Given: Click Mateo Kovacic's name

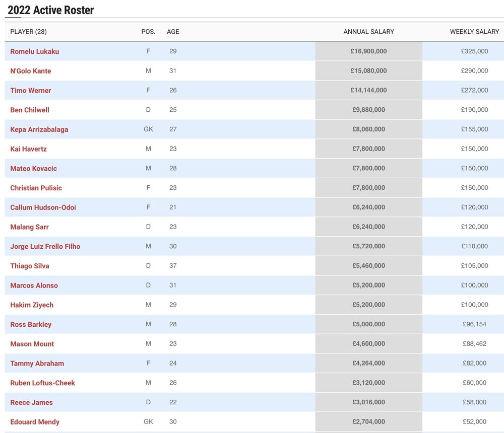Looking at the screenshot, I should click(33, 168).
